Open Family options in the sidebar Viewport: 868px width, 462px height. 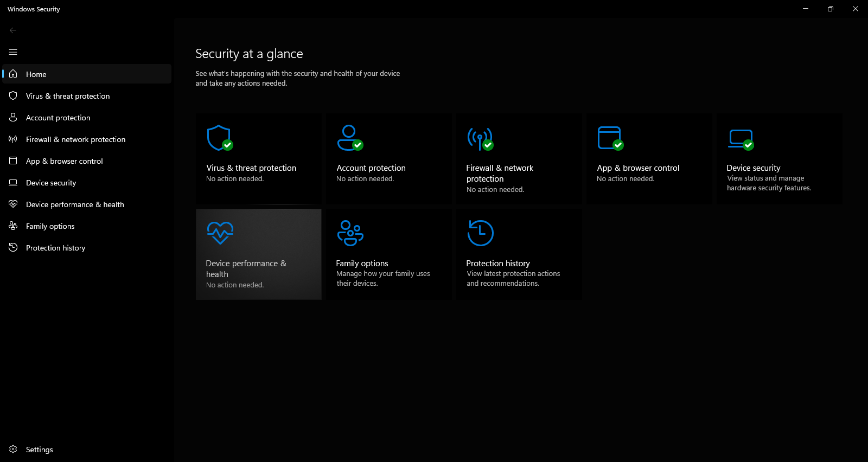click(87, 226)
